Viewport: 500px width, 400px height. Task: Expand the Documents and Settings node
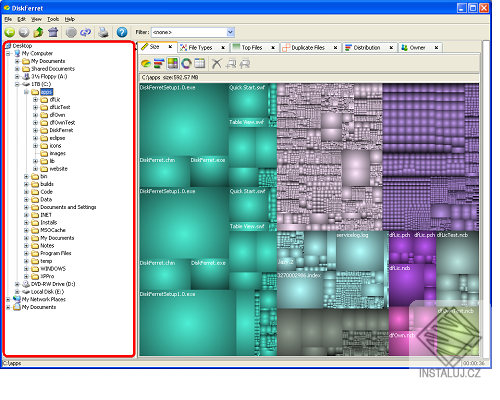pyautogui.click(x=26, y=207)
